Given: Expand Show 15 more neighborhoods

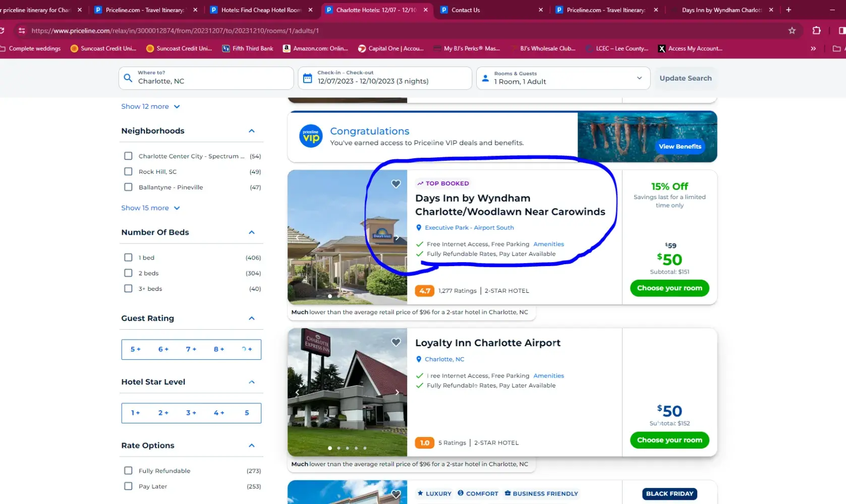Looking at the screenshot, I should coord(150,208).
